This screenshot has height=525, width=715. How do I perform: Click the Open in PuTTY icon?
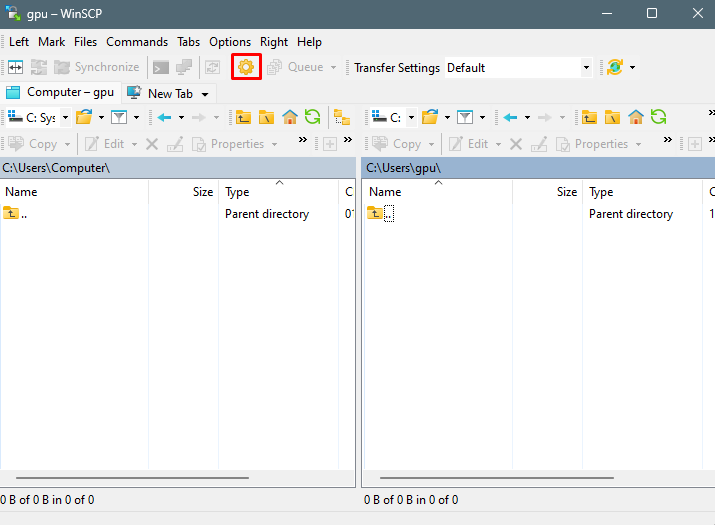pos(184,67)
